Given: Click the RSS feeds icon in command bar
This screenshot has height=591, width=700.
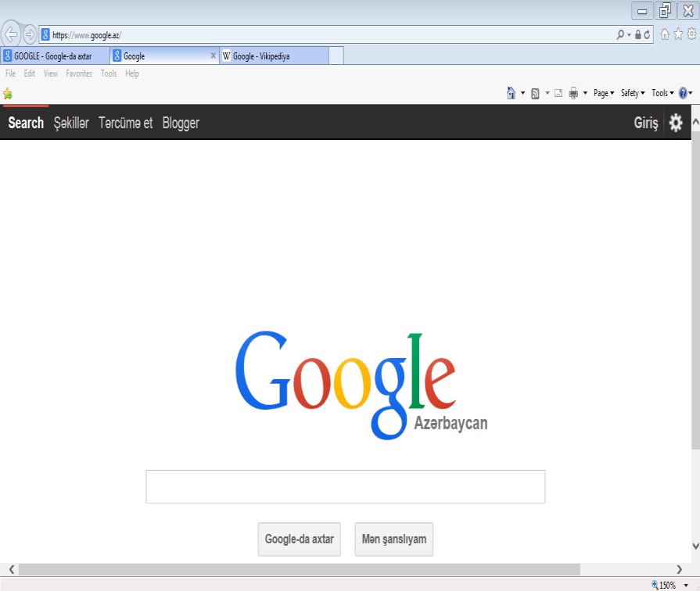Looking at the screenshot, I should coord(535,93).
